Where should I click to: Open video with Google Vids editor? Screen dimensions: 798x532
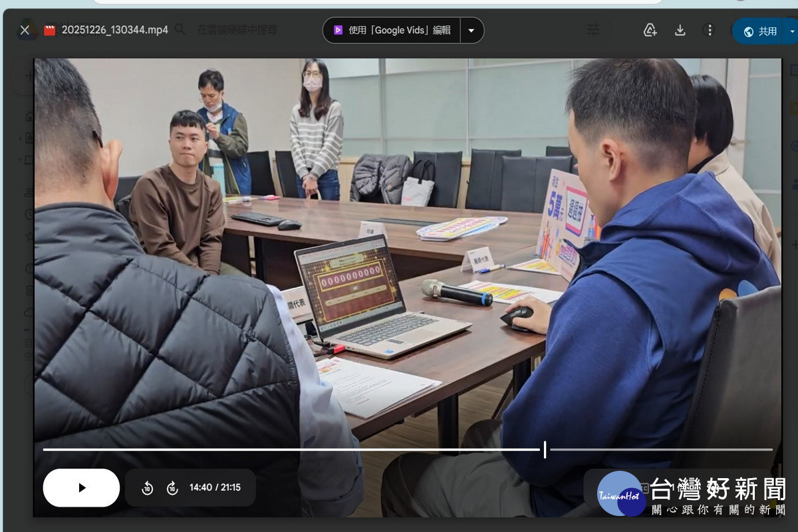point(392,30)
